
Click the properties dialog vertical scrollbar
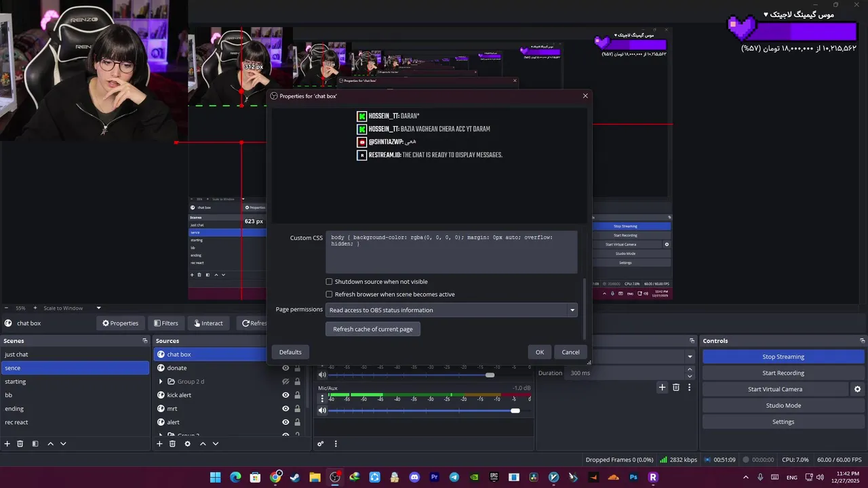[x=584, y=308]
